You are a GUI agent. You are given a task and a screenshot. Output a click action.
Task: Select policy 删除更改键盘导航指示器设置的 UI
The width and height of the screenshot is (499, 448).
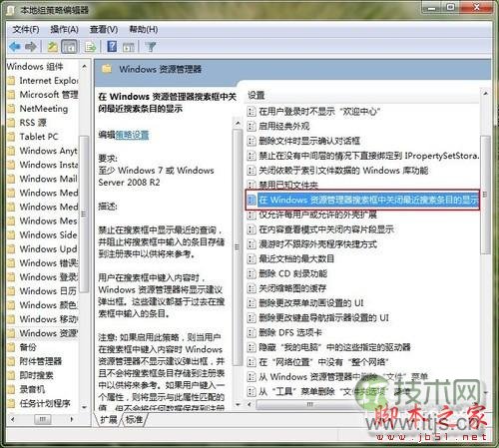pos(318,317)
